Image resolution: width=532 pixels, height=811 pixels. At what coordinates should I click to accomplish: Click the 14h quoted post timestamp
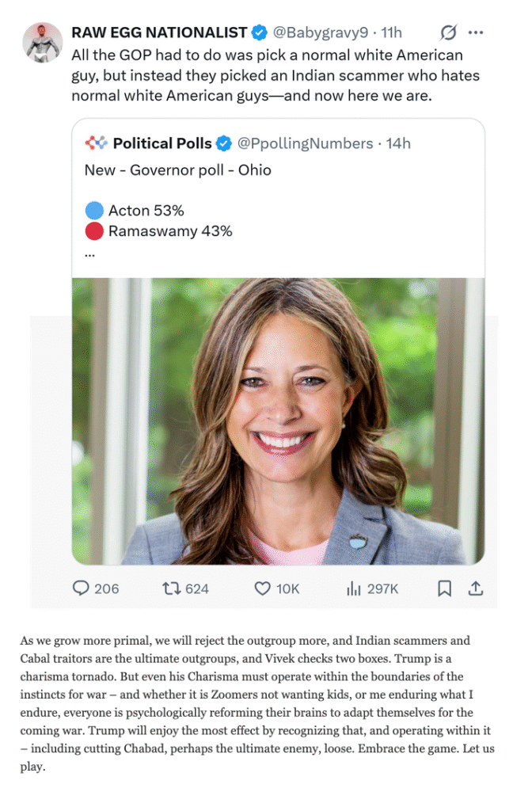pyautogui.click(x=398, y=143)
